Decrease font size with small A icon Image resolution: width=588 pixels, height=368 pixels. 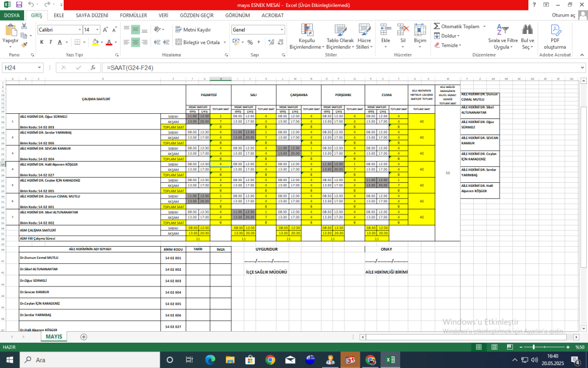(x=114, y=30)
